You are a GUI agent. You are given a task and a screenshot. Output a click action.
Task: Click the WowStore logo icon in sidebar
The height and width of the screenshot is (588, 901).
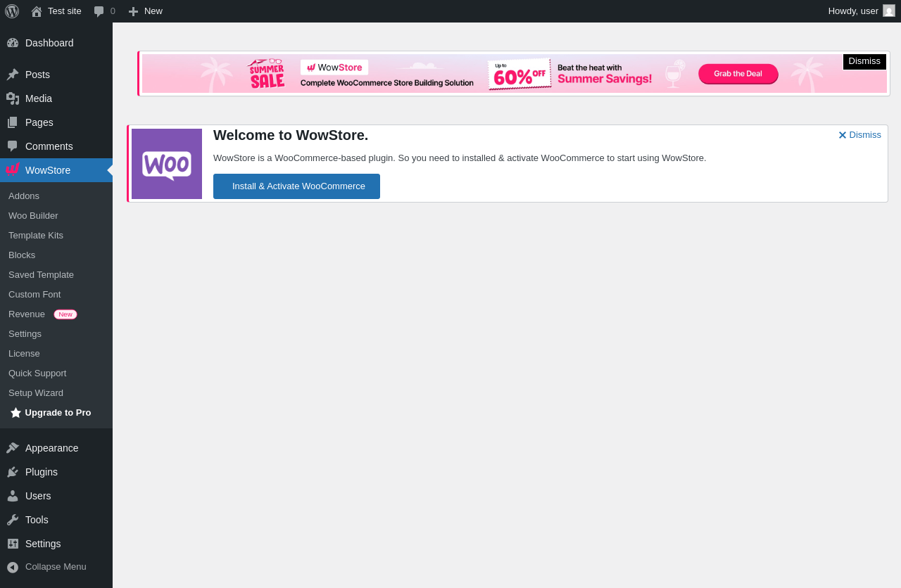(x=13, y=170)
